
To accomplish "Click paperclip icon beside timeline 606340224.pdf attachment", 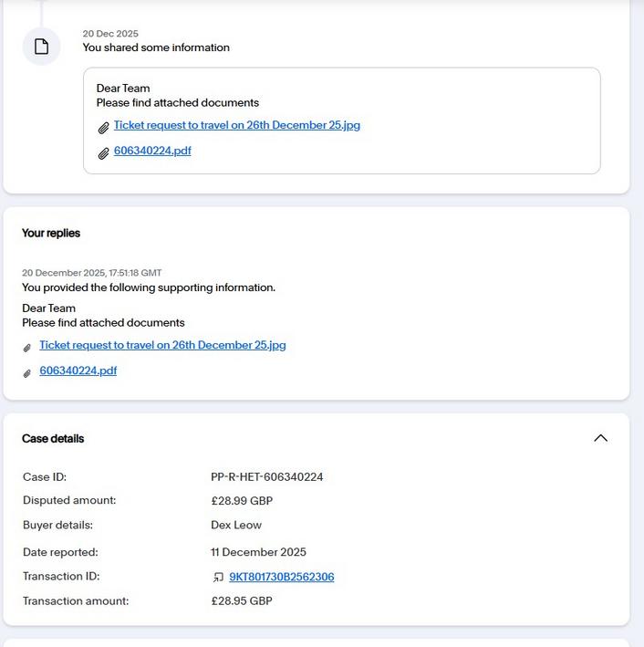I will coord(104,153).
